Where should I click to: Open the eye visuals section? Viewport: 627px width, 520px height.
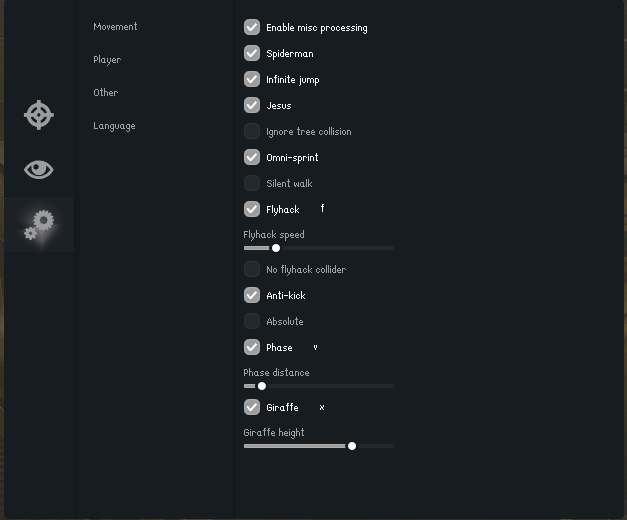point(39,169)
